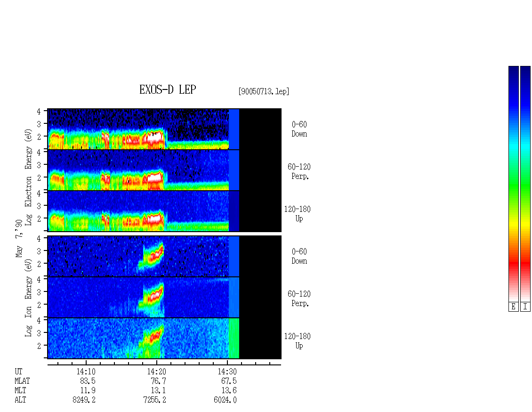This screenshot has width=532, height=412.
Task: Click the Log Electron Energy (eV) axis label
Action: point(28,177)
